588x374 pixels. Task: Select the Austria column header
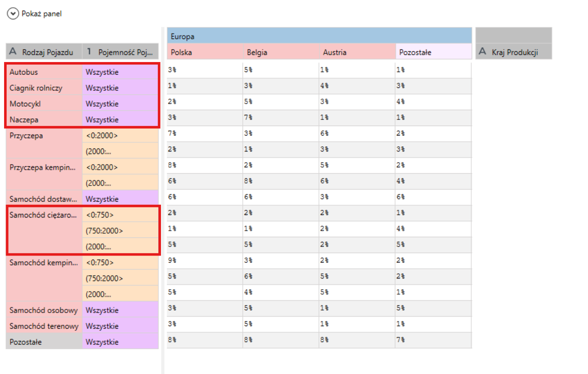[357, 52]
